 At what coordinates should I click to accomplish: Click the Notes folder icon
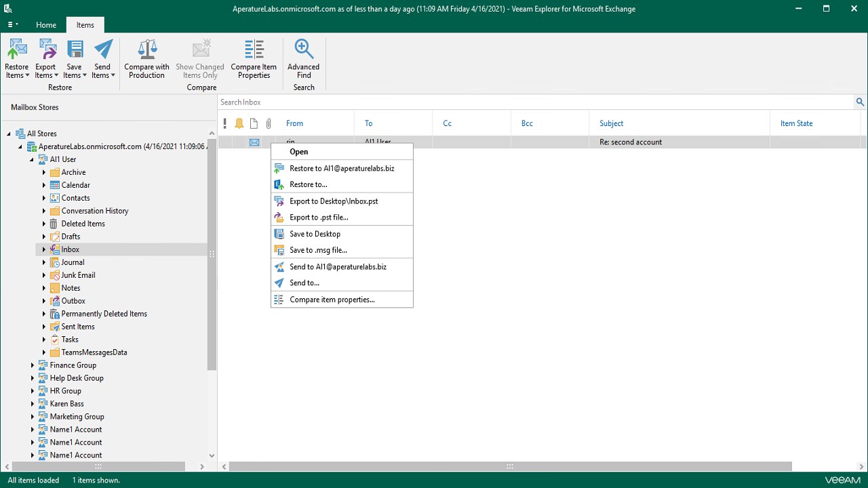(x=55, y=288)
